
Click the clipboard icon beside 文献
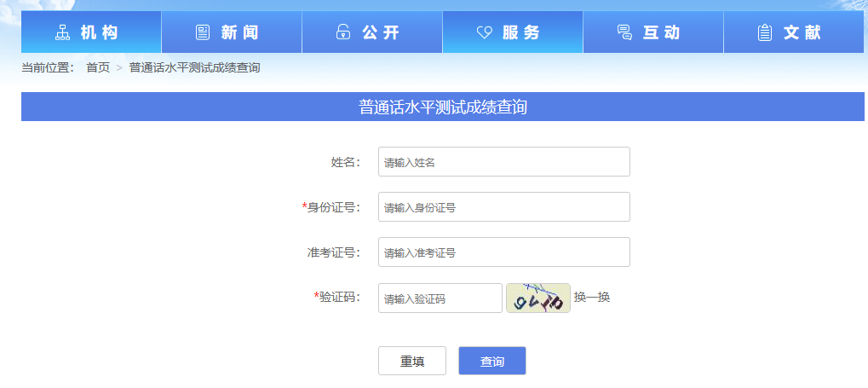(765, 33)
